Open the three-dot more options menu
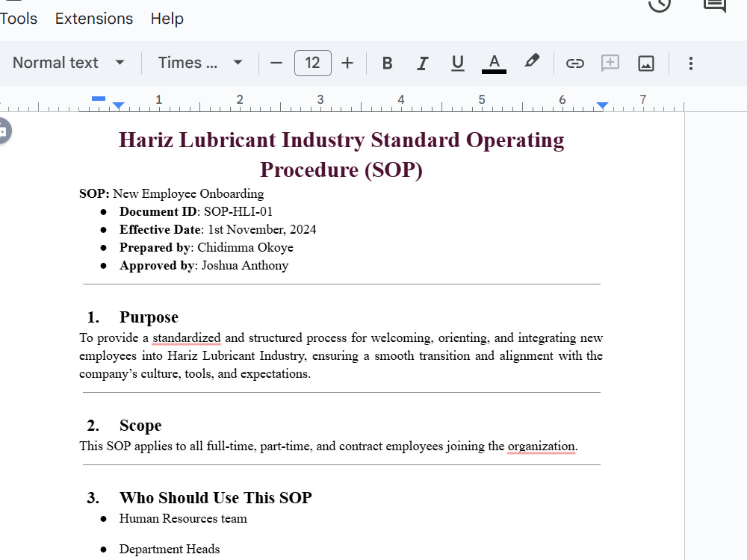The width and height of the screenshot is (747, 560). pos(691,63)
